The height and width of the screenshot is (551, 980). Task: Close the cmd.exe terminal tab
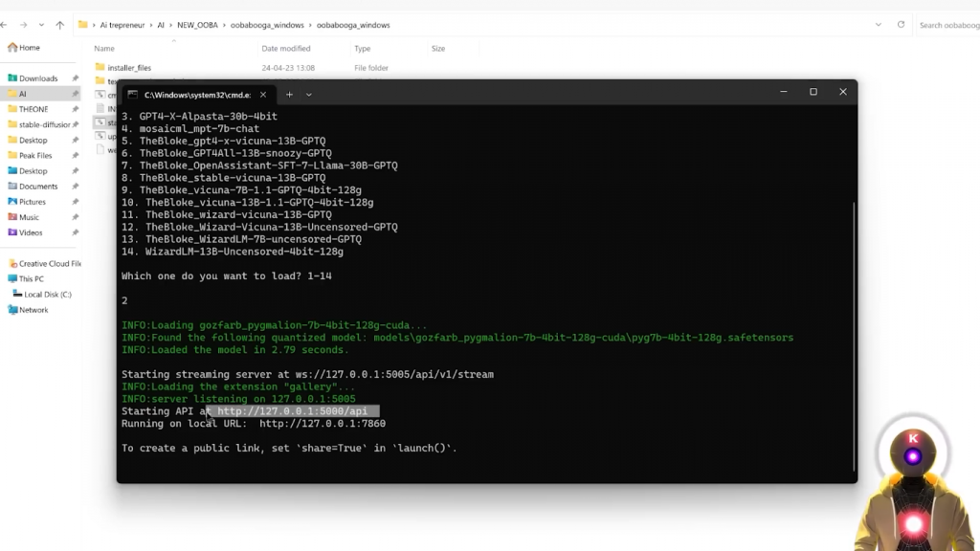(x=263, y=95)
